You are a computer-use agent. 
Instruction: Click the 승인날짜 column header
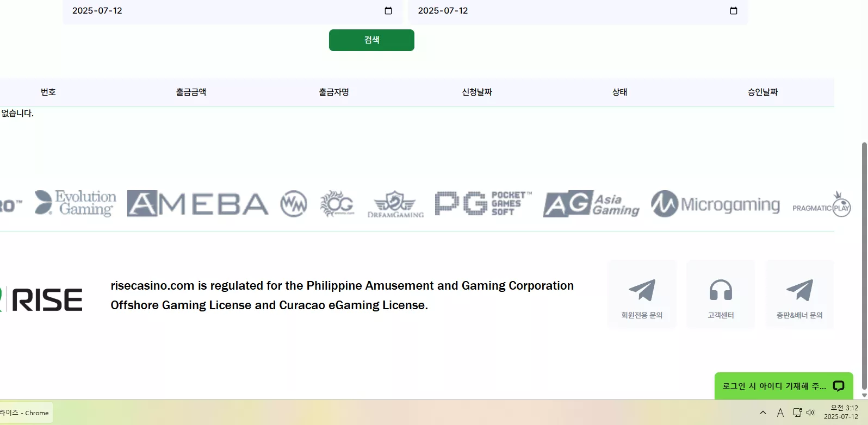pyautogui.click(x=762, y=92)
